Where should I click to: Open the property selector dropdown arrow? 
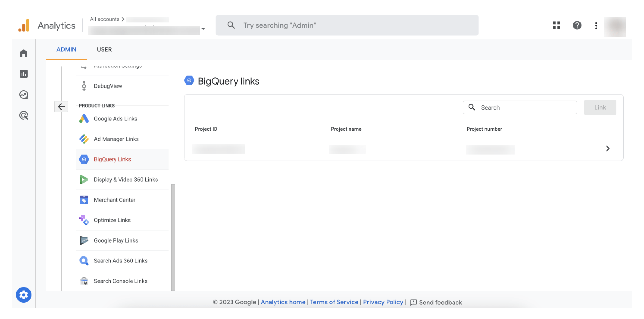pyautogui.click(x=203, y=29)
